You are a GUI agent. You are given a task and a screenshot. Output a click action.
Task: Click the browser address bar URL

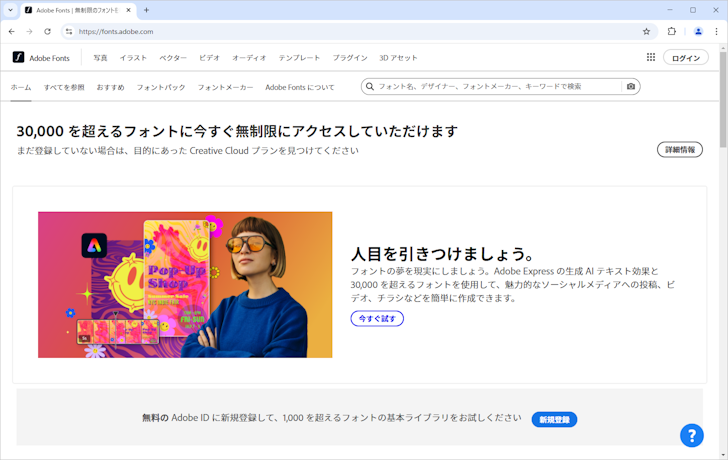click(x=116, y=32)
